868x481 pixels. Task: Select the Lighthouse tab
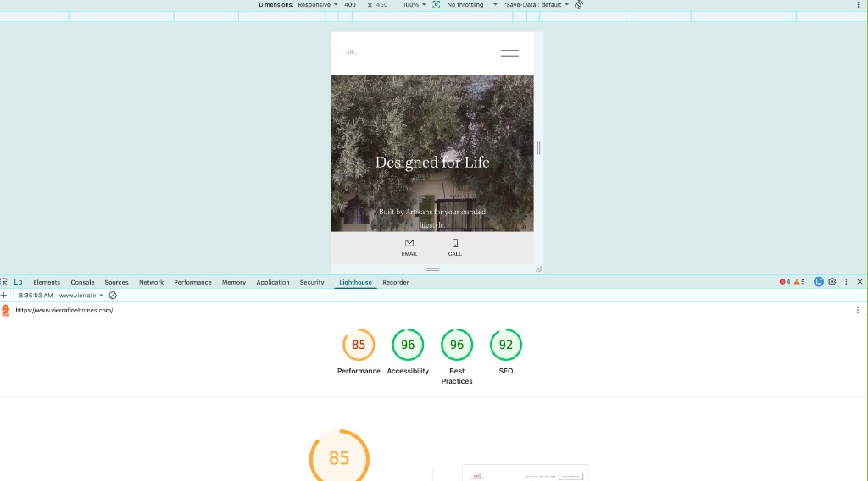click(x=355, y=282)
